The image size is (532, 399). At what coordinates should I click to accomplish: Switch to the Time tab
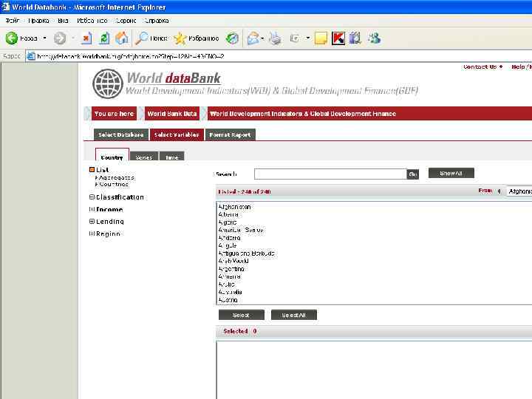click(x=171, y=156)
